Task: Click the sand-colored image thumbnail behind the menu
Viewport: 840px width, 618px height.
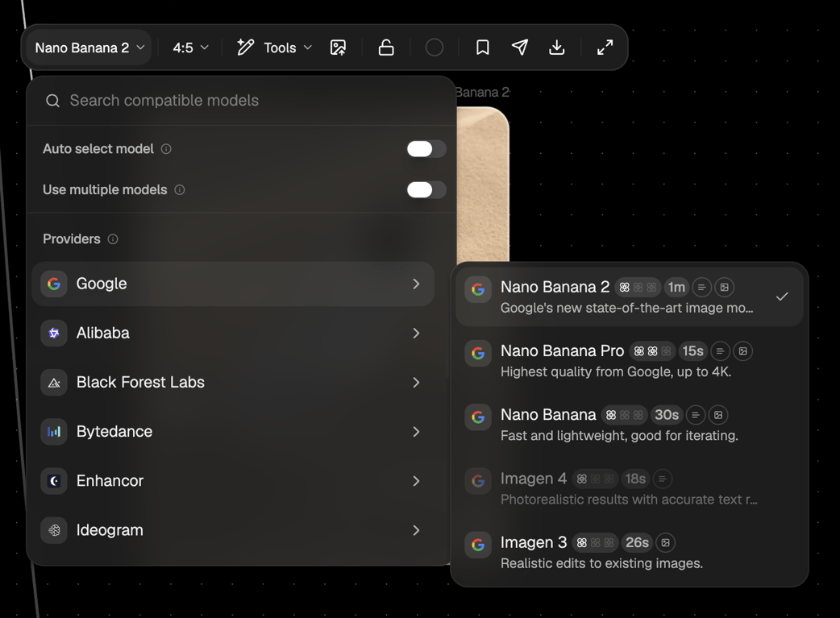Action: pyautogui.click(x=482, y=185)
